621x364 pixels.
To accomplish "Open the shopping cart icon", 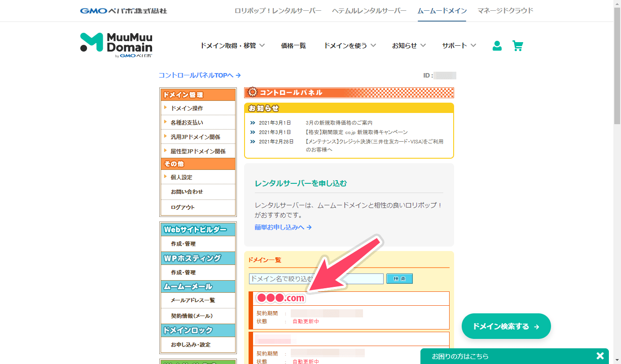I will tap(518, 46).
